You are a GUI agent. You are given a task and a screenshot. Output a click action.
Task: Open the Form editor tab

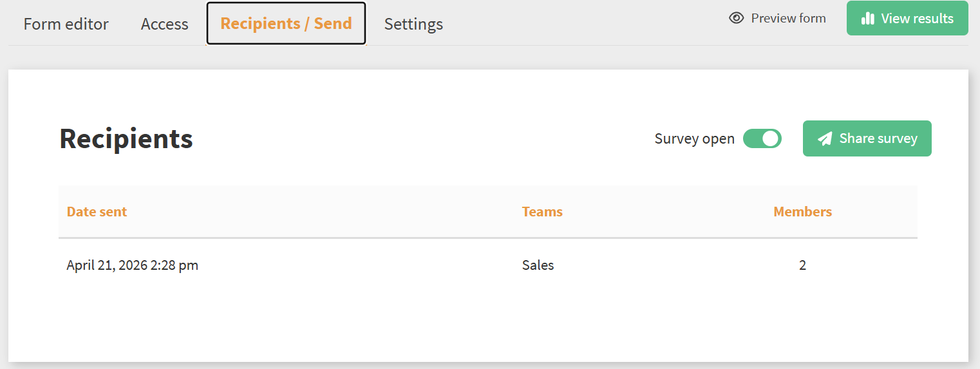[66, 24]
